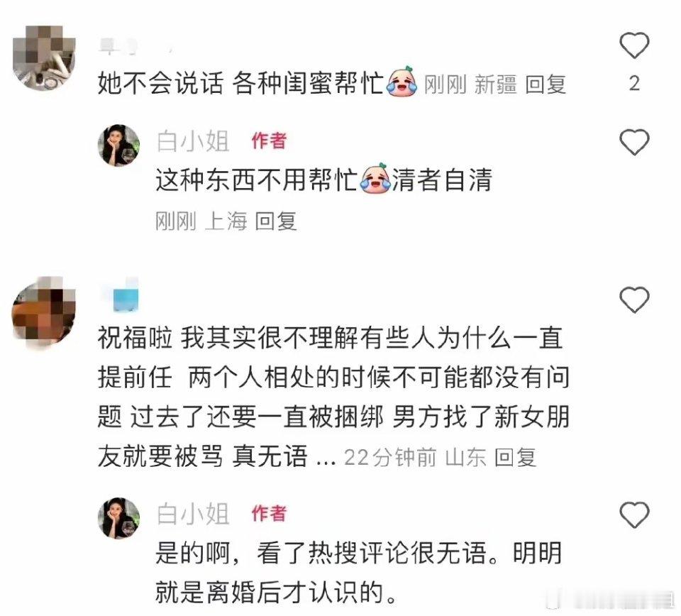Expand the truncated 真无语 … comment
Screen dimensions: 681x616
326,458
